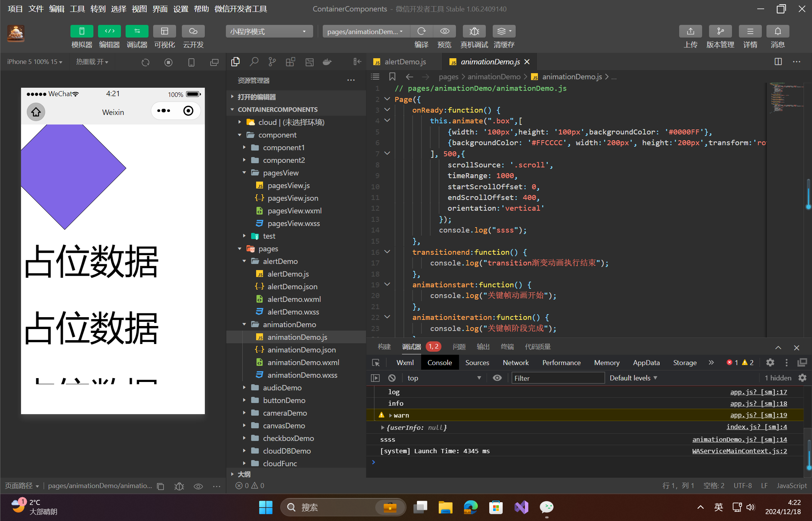Viewport: 812px width, 521px height.
Task: Open Microsoft Edge from taskbar
Action: coord(471,507)
